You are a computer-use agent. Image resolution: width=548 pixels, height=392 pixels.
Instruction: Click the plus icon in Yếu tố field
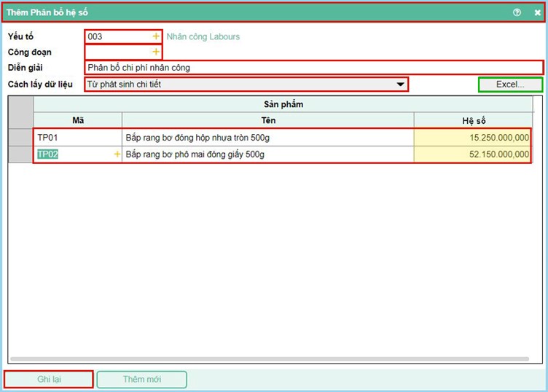[155, 36]
